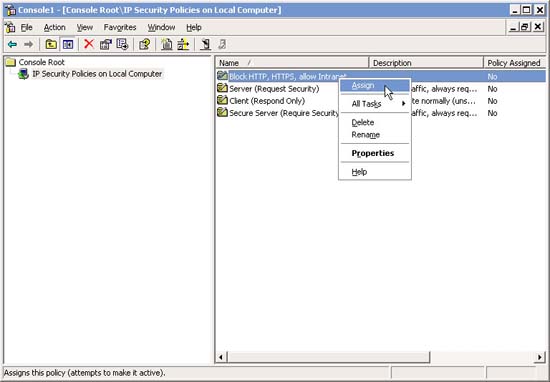The image size is (550, 382).
Task: Click the toolbar help question-mark icon
Action: click(145, 45)
